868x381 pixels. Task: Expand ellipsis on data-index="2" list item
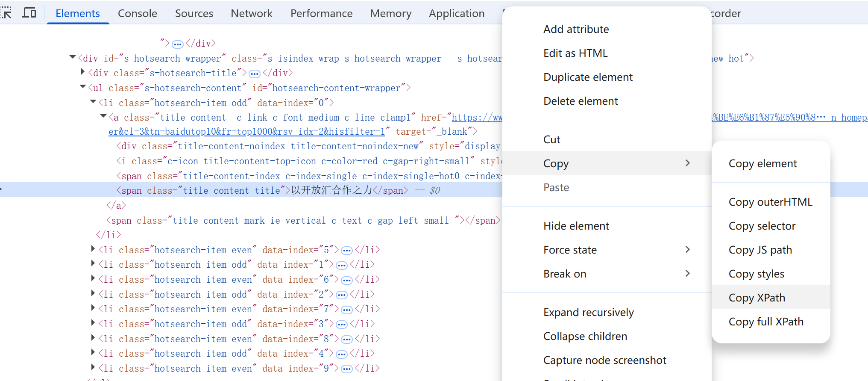pyautogui.click(x=342, y=295)
